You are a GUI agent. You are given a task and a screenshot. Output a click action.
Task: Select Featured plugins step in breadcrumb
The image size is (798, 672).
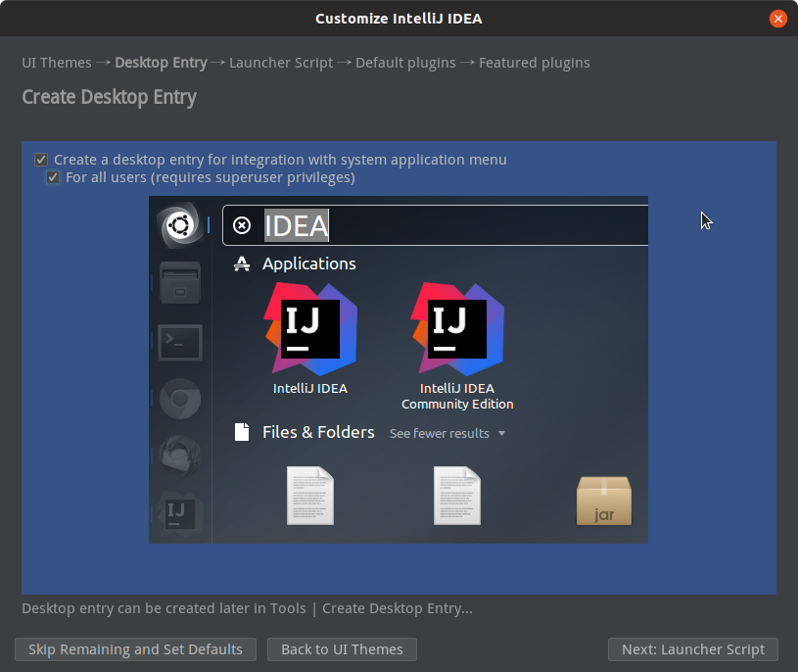pyautogui.click(x=535, y=63)
